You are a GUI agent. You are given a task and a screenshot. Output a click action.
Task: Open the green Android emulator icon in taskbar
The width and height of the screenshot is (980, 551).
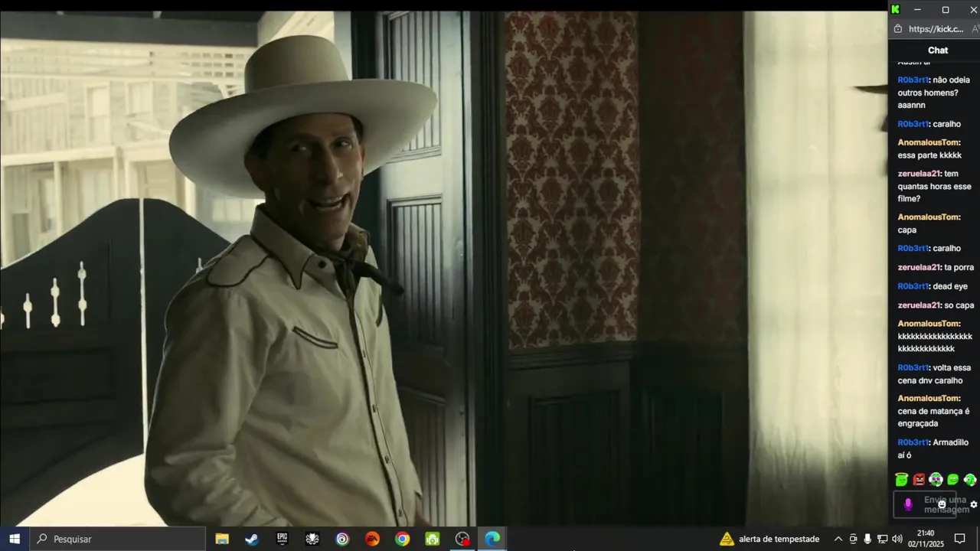pyautogui.click(x=433, y=539)
